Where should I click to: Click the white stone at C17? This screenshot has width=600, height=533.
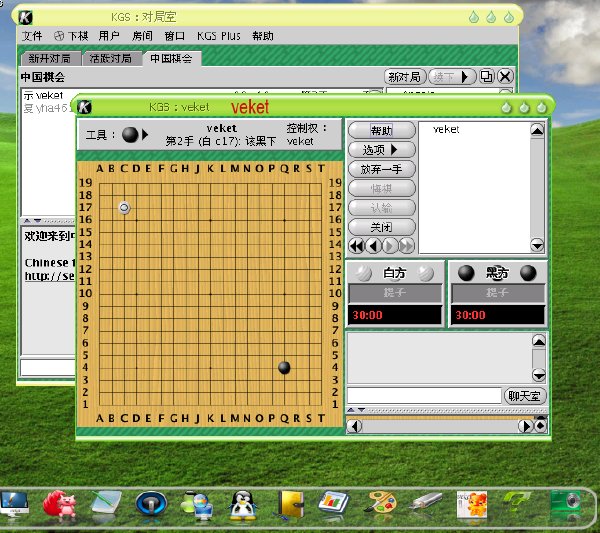pyautogui.click(x=124, y=208)
